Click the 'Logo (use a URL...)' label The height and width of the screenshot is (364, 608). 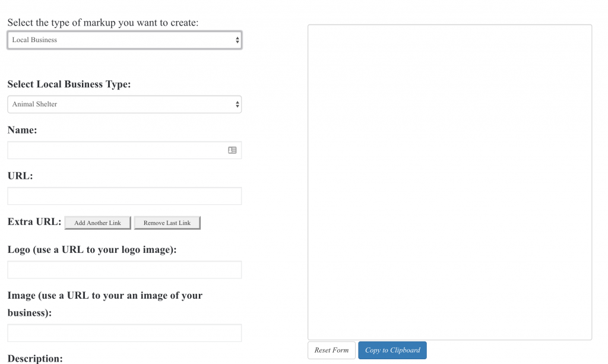[92, 249]
